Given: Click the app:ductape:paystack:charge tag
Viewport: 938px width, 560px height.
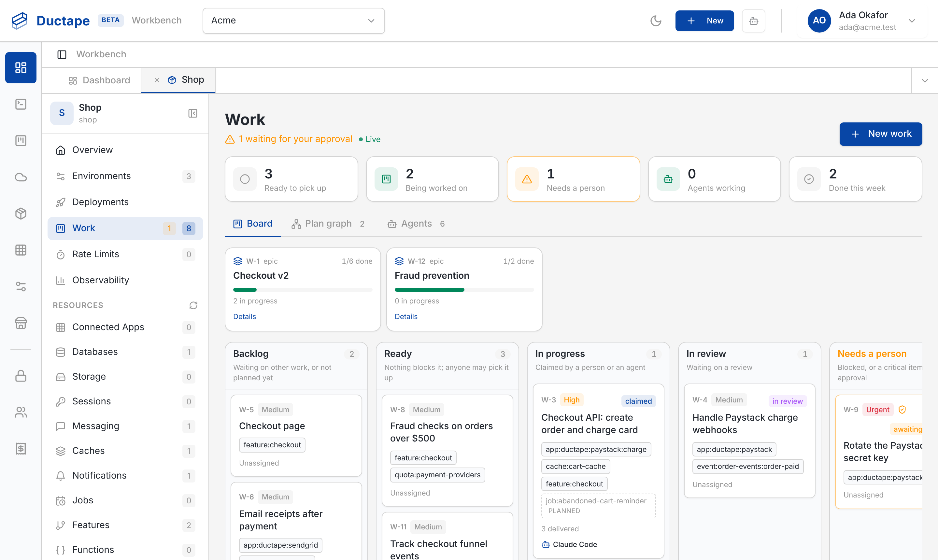Looking at the screenshot, I should click(596, 449).
